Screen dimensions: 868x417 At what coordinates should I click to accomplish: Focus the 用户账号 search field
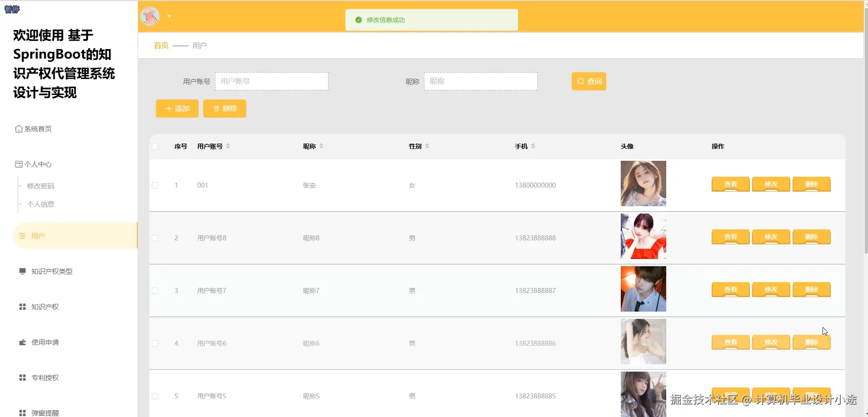click(x=272, y=81)
